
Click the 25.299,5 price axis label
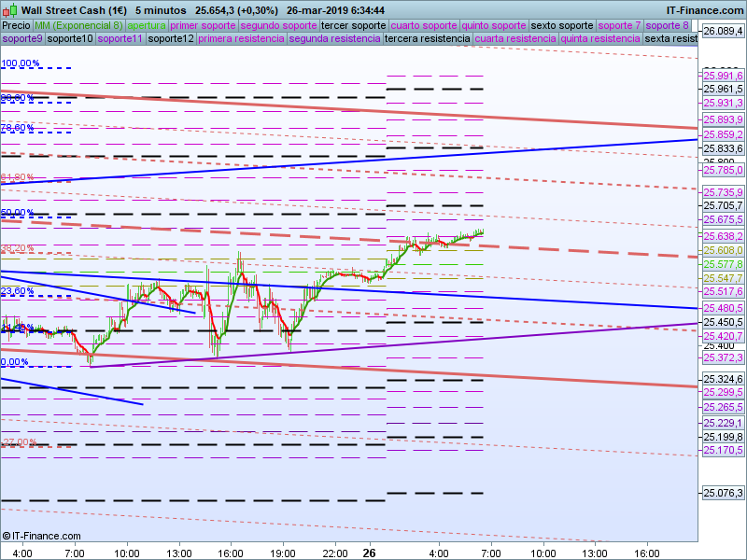click(723, 392)
